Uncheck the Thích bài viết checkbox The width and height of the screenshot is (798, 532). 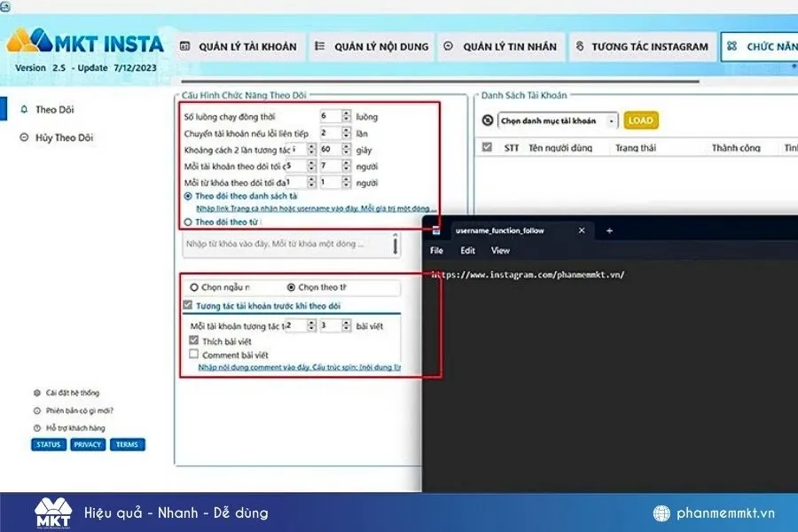(194, 340)
